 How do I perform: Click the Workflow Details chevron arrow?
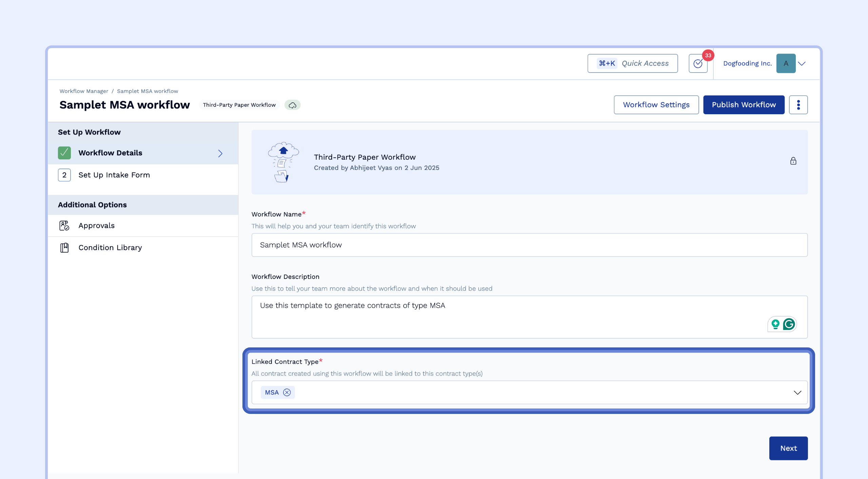[220, 153]
